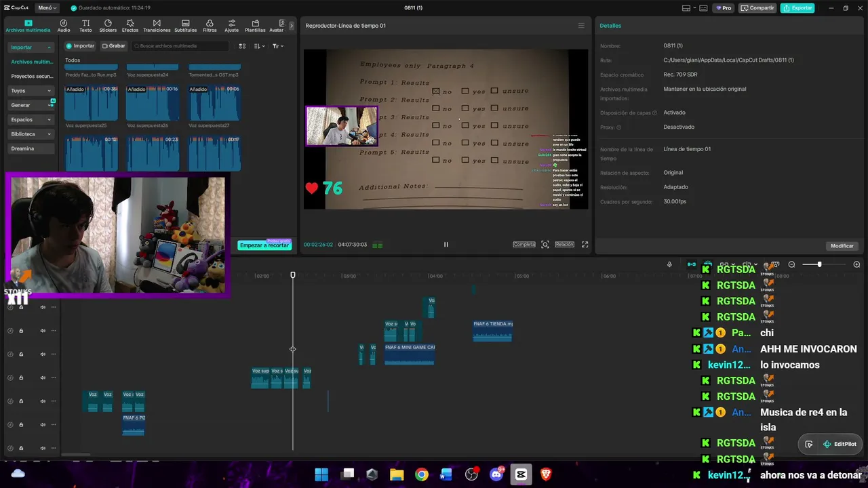Select the Voz superpuesta26 media thumbnail
Image resolution: width=868 pixels, height=488 pixels.
tap(152, 103)
